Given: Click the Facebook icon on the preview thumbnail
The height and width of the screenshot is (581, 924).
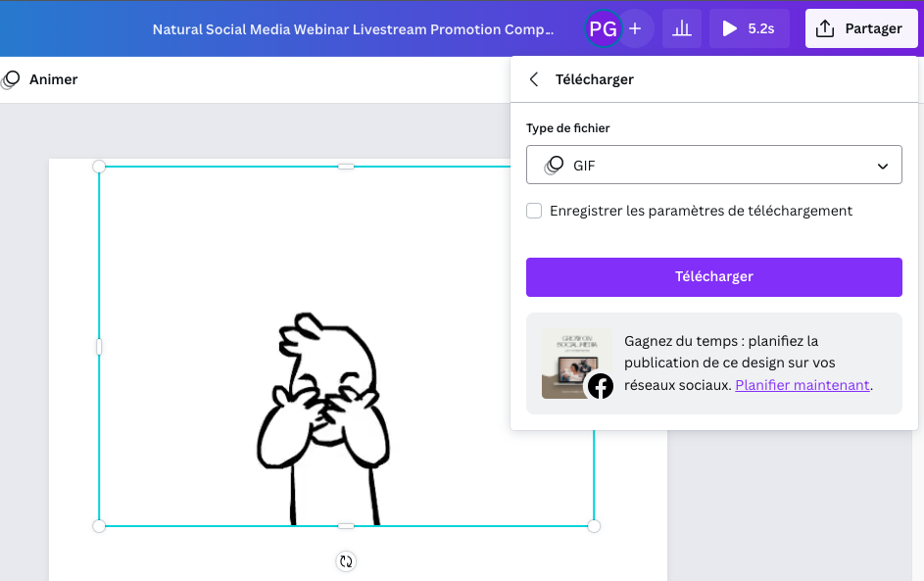Looking at the screenshot, I should [x=600, y=387].
